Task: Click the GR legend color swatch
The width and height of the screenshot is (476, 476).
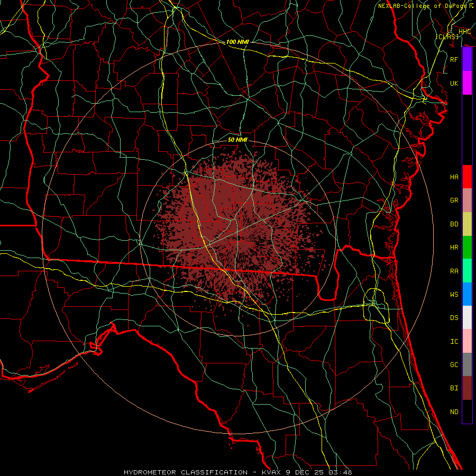Action: coord(467,200)
